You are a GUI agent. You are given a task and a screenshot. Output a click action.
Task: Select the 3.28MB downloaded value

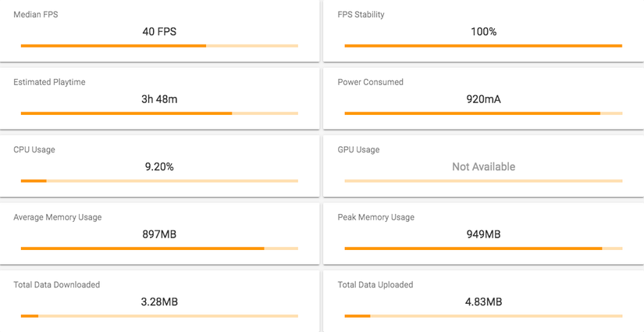pyautogui.click(x=159, y=302)
